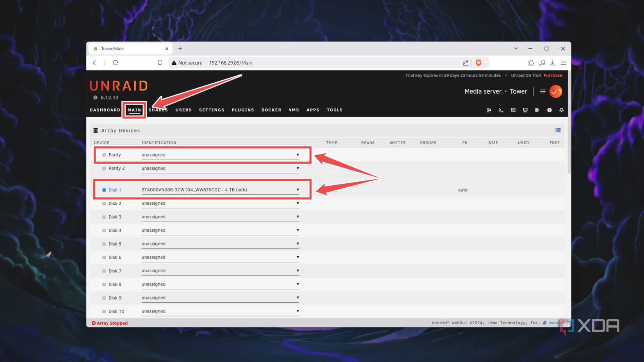Open the Docker tab
The image size is (644, 362).
(x=271, y=110)
